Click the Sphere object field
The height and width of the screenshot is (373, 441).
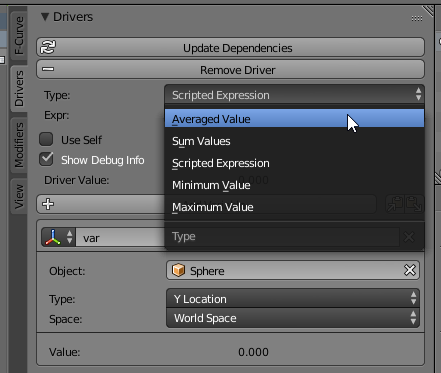pos(293,270)
